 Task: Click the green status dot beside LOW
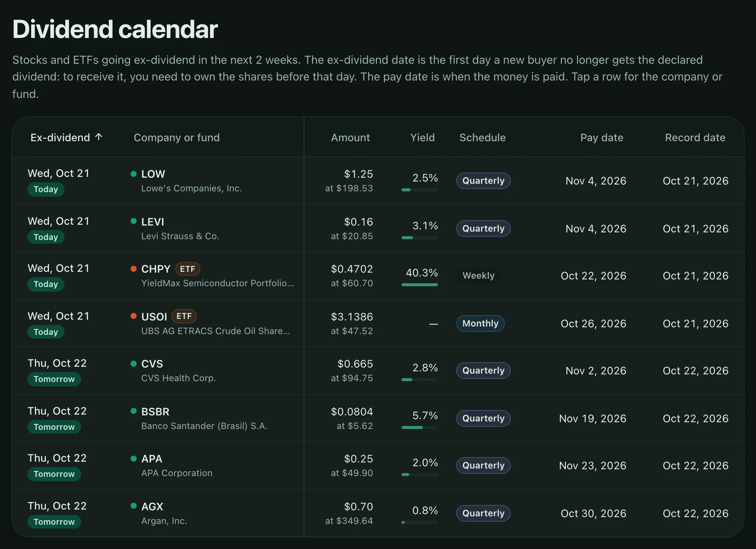pyautogui.click(x=134, y=174)
